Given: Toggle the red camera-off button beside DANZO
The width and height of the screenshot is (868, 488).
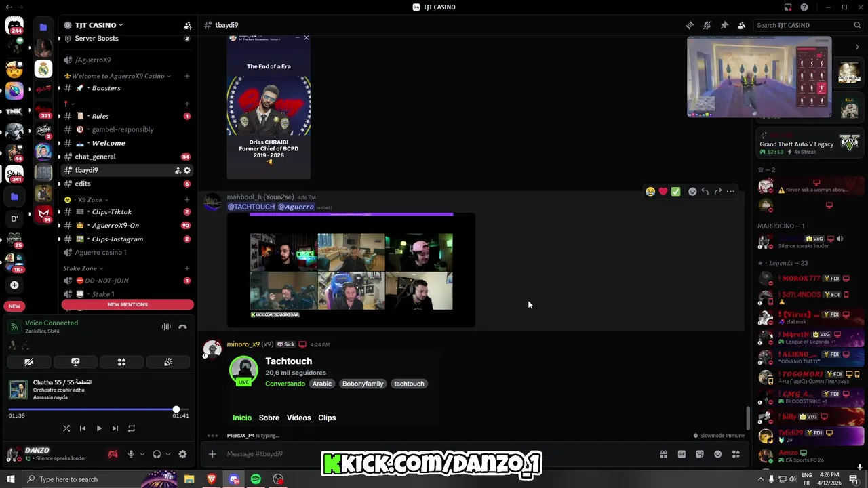Looking at the screenshot, I should point(113,454).
